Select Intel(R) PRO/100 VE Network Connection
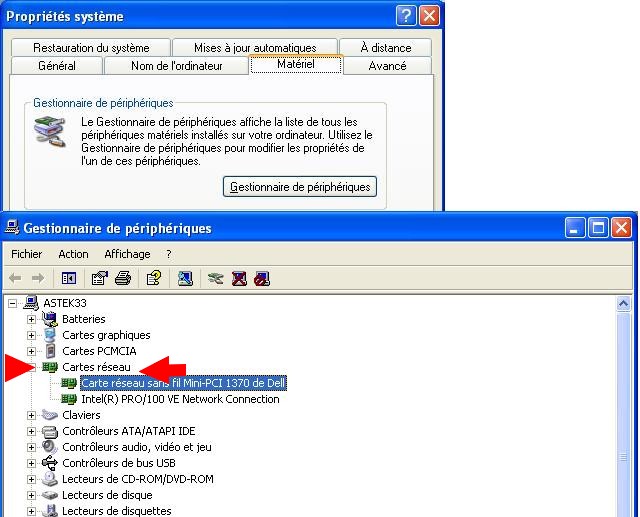The image size is (640, 517). pyautogui.click(x=180, y=399)
